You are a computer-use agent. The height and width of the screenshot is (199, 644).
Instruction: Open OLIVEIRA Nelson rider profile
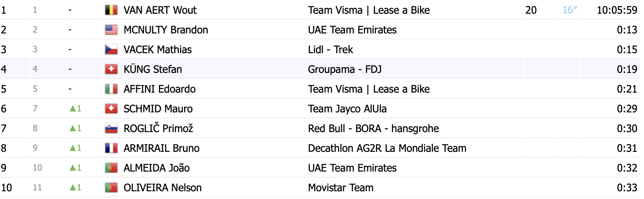click(162, 188)
